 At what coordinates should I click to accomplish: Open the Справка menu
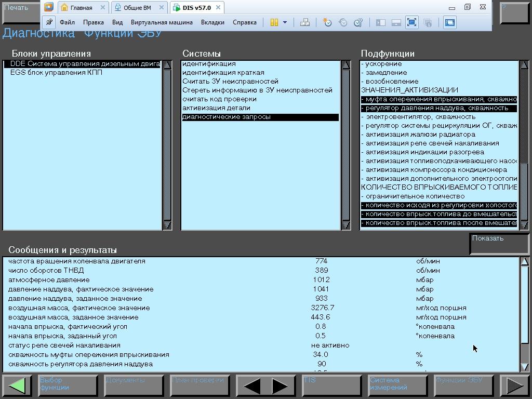pos(245,22)
